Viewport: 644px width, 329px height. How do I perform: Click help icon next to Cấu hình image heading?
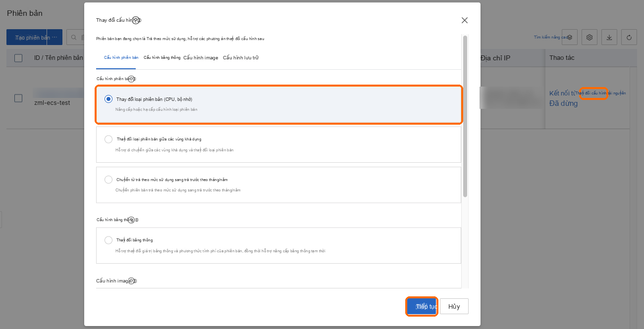(131, 281)
